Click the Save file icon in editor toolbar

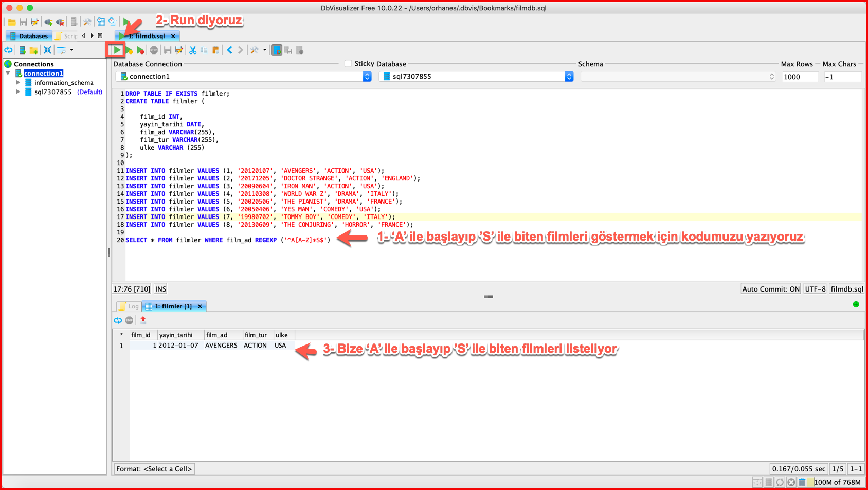[x=168, y=50]
